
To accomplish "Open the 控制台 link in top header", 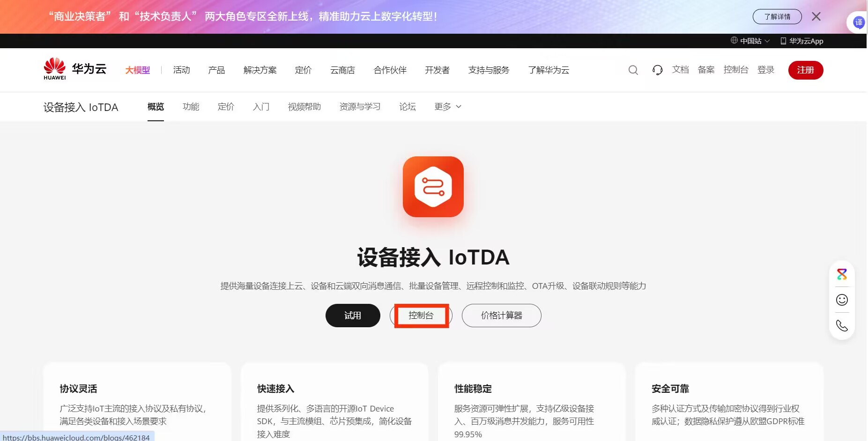I will [736, 70].
